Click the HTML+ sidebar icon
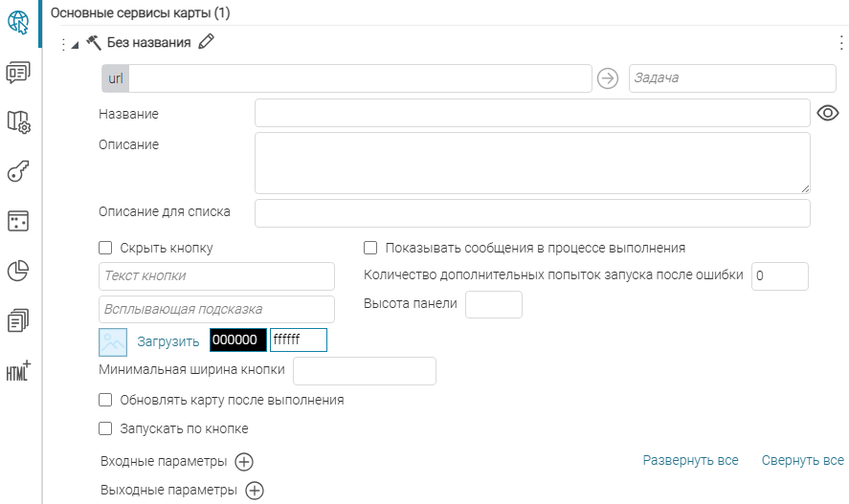The height and width of the screenshot is (504, 849). [x=18, y=371]
